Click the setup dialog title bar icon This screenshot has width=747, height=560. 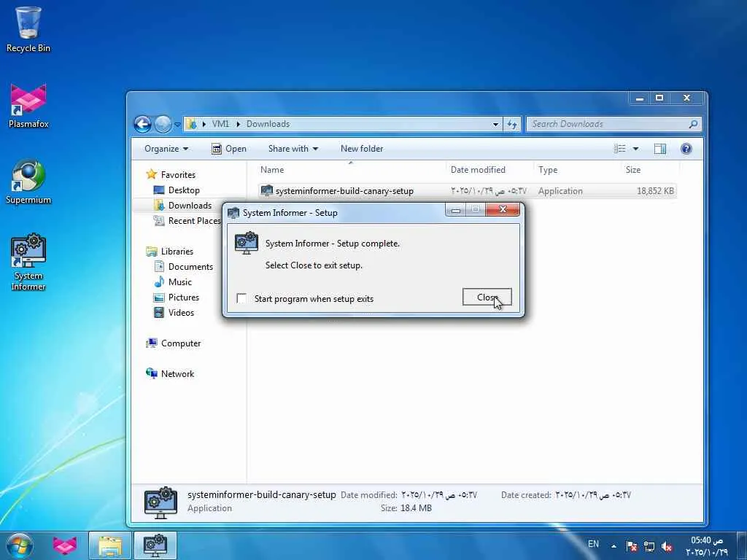pos(233,213)
